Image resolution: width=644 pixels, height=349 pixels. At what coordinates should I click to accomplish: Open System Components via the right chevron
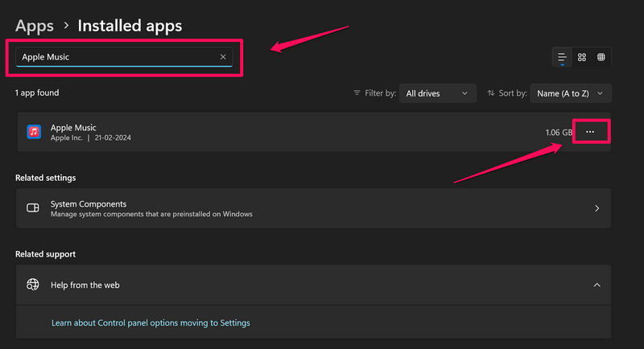pos(597,208)
